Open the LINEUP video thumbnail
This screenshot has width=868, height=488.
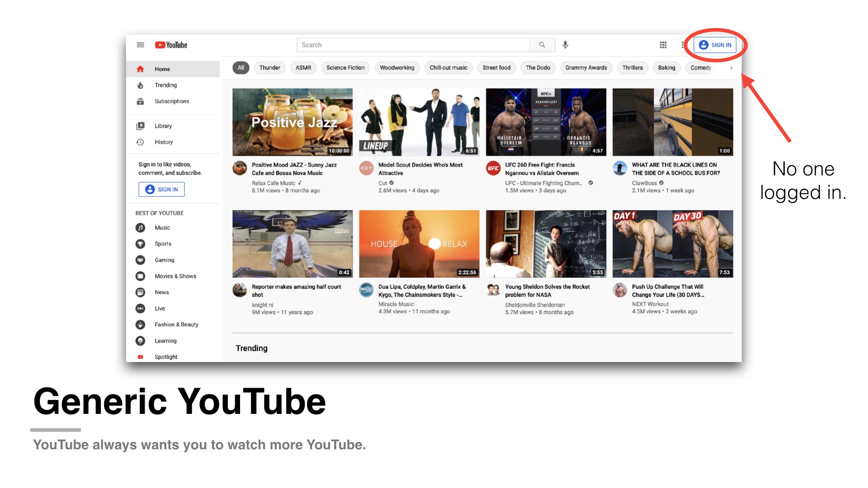pos(419,122)
